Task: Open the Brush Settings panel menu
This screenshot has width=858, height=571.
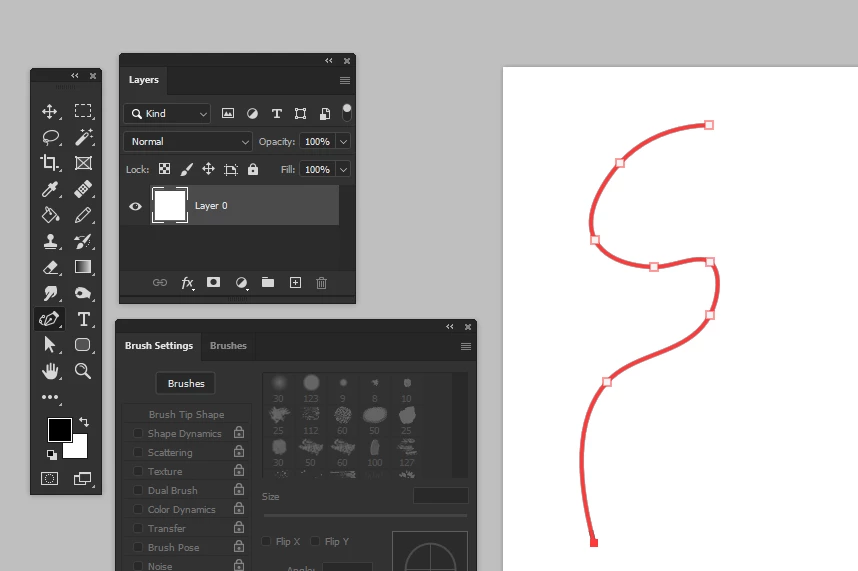Action: (x=466, y=346)
